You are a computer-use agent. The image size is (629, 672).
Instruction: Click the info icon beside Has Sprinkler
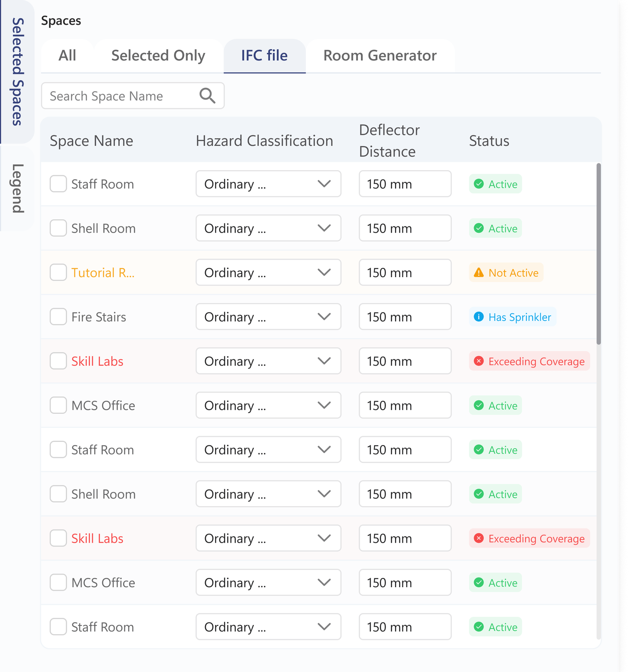pos(479,317)
